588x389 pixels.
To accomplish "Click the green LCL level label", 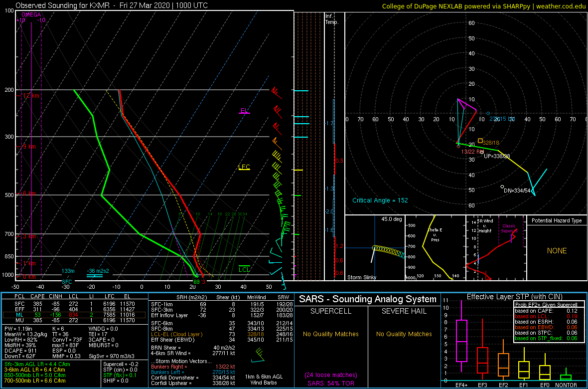I will coord(244,269).
